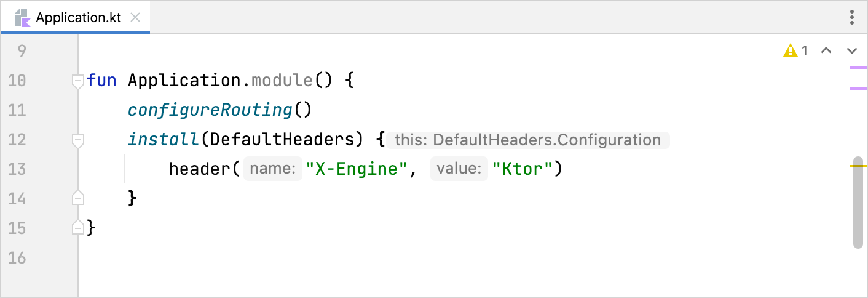Click the yellow warning stripe in scrollbar
The width and height of the screenshot is (868, 298).
click(x=858, y=166)
